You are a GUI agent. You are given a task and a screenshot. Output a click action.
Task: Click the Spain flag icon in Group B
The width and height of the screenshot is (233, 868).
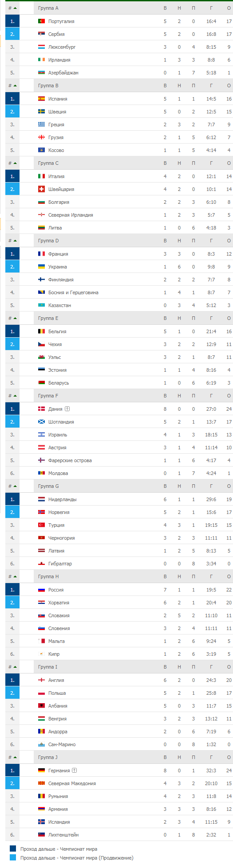pos(41,99)
